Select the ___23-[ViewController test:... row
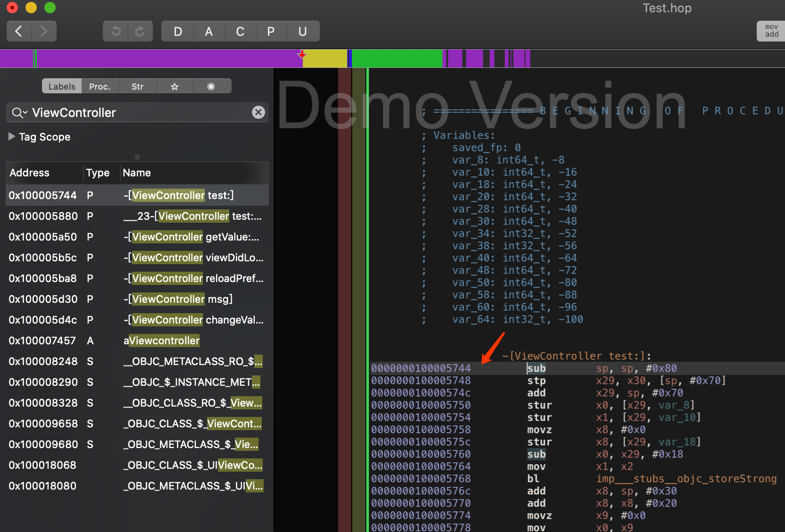The image size is (785, 532). [137, 216]
